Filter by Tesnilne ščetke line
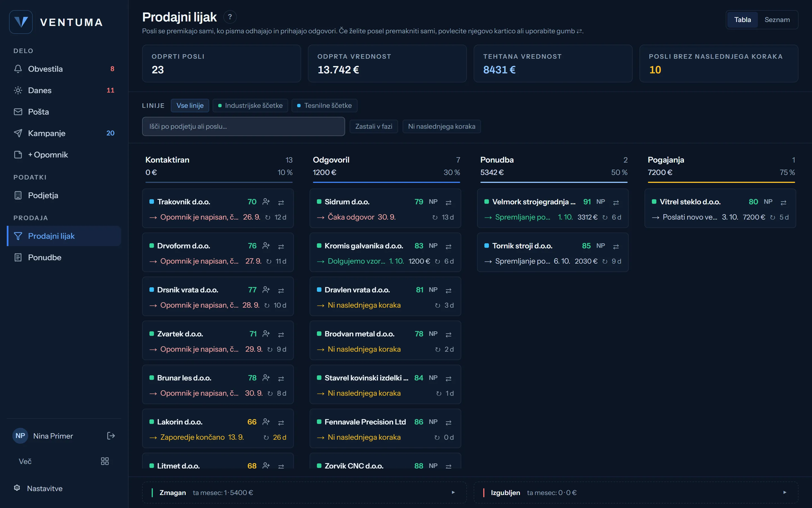Viewport: 812px width, 508px height. click(324, 106)
